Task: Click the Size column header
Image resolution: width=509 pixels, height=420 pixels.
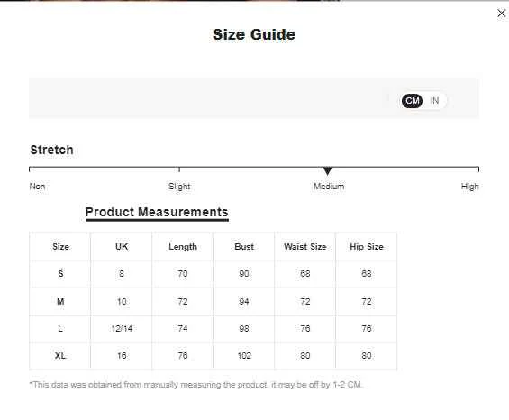Action: [60, 247]
